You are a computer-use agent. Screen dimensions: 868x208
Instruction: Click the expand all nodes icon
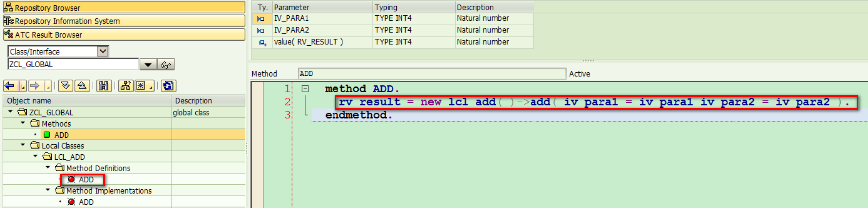tap(66, 86)
